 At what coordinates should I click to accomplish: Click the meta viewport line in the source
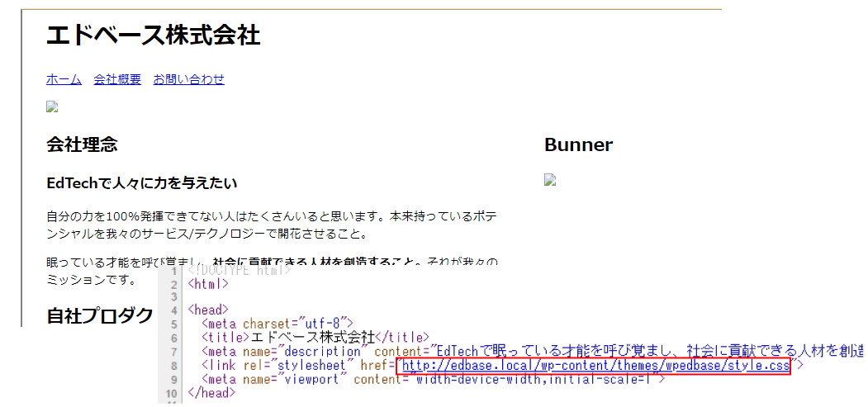[x=432, y=380]
